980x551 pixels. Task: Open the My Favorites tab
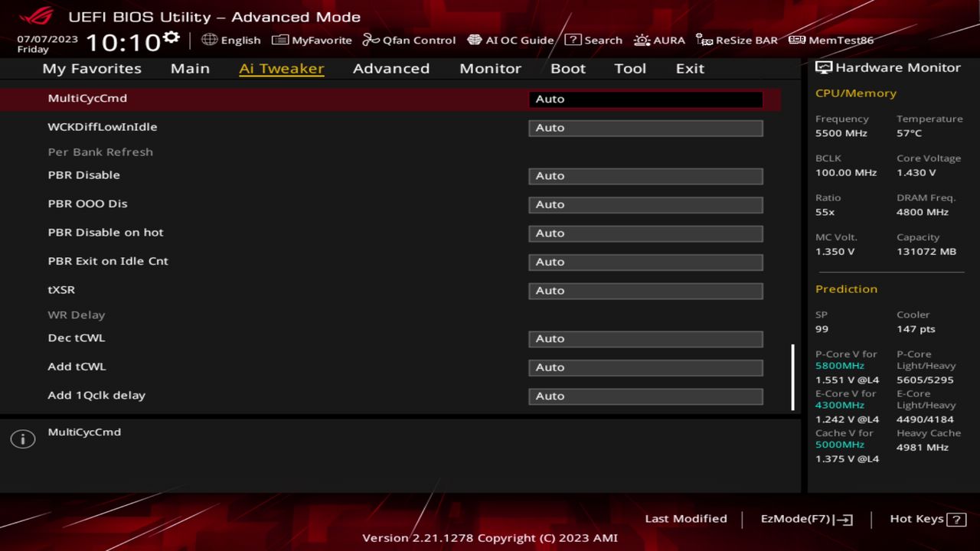(92, 68)
